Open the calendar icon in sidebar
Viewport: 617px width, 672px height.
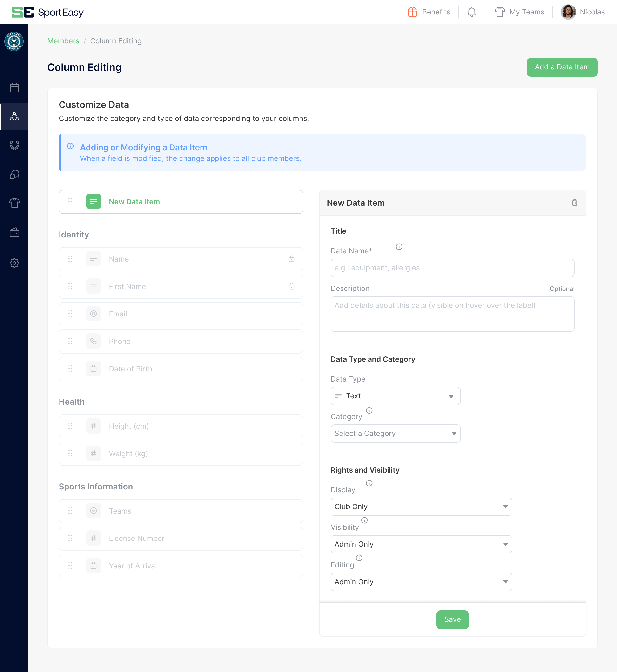coord(14,88)
